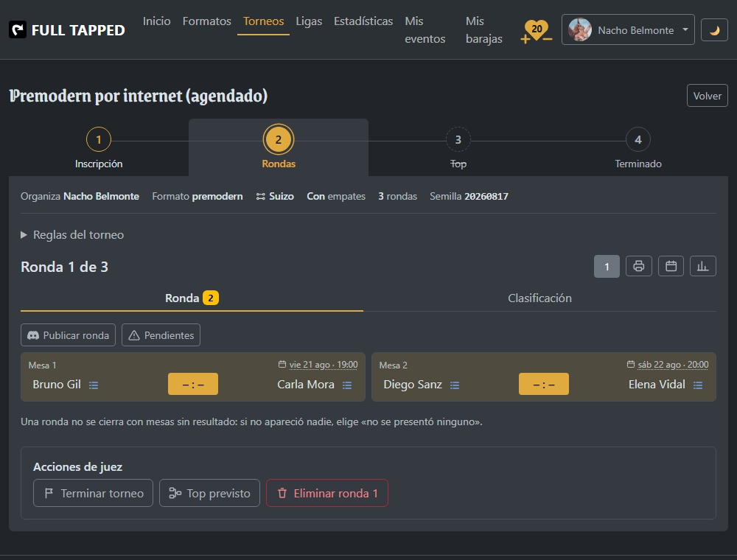
Task: Click the Bruno Gil player name
Action: point(57,385)
